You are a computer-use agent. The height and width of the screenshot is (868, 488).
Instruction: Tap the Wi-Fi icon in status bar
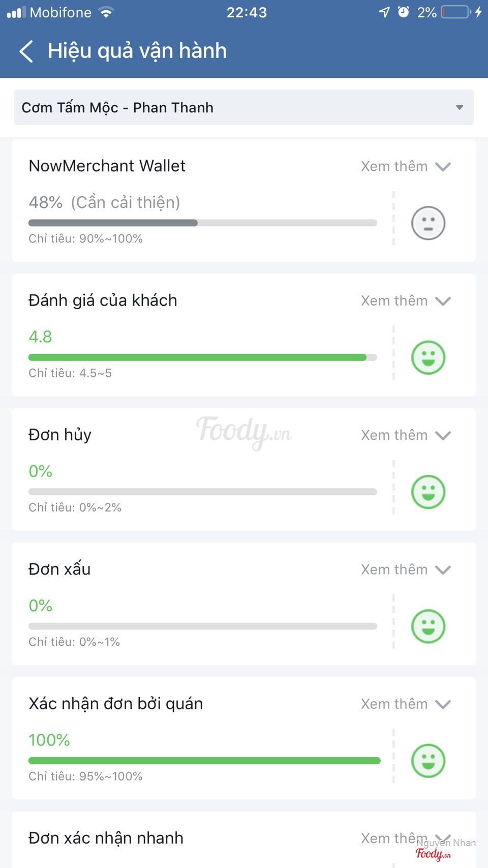pos(106,12)
